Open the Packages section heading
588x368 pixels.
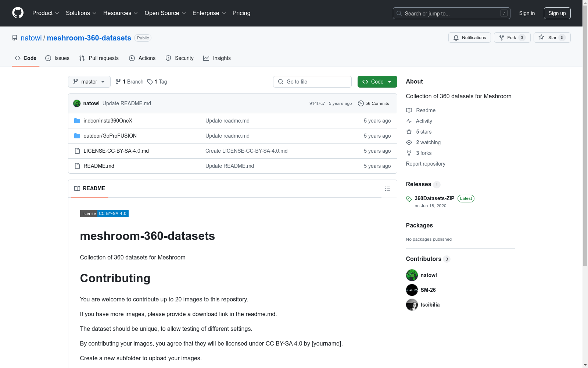pos(419,225)
